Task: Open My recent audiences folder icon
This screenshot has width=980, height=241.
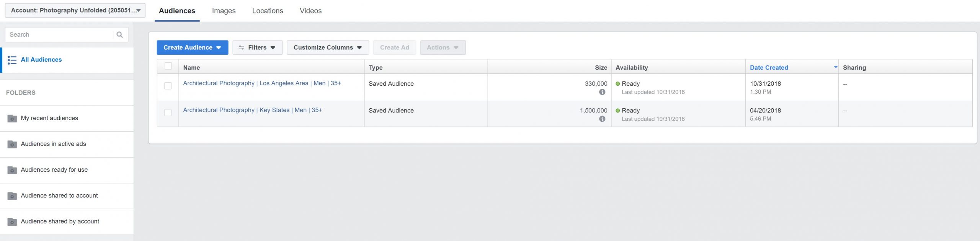Action: point(12,119)
